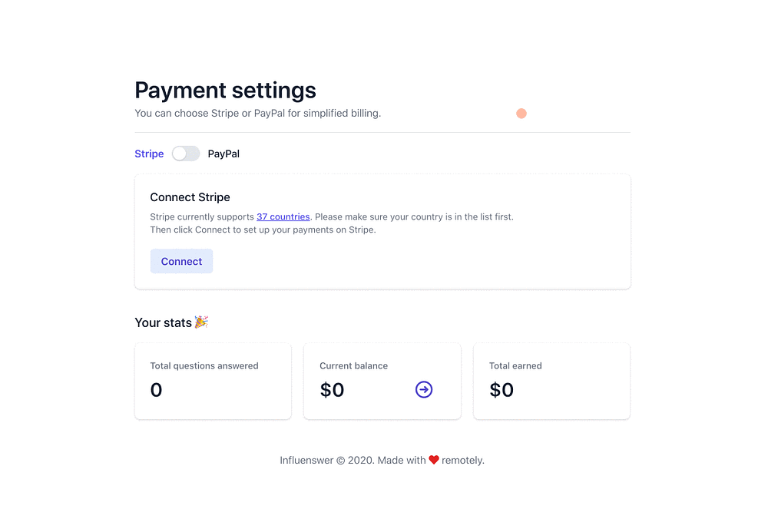Click the red heart icon in the footer
The height and width of the screenshot is (532, 768).
[x=434, y=460]
